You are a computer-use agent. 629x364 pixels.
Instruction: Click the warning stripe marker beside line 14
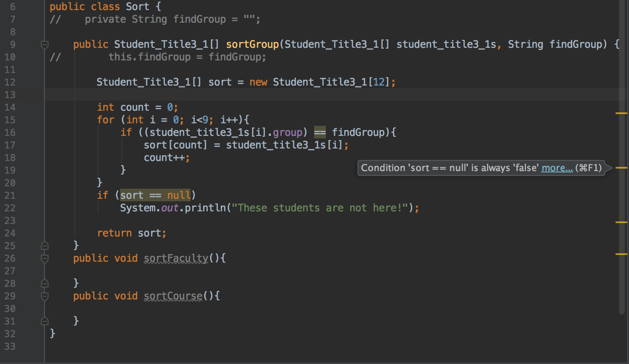pyautogui.click(x=621, y=113)
